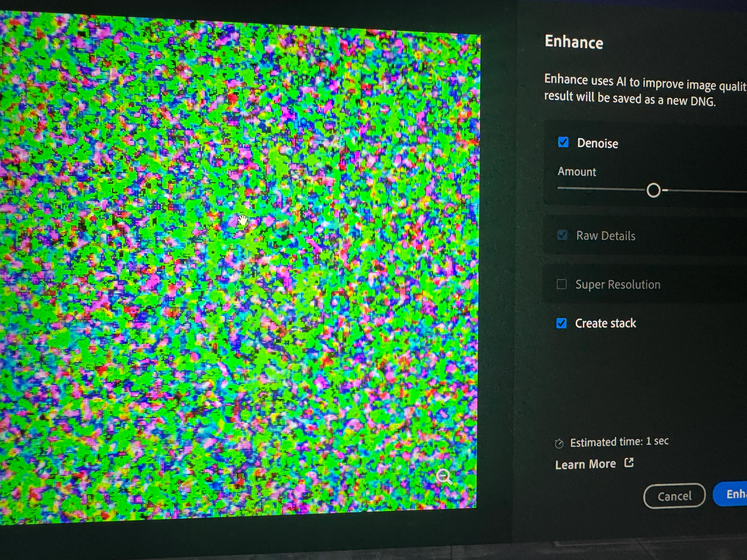Click the Enhance dialog heading
747x560 pixels.
574,42
